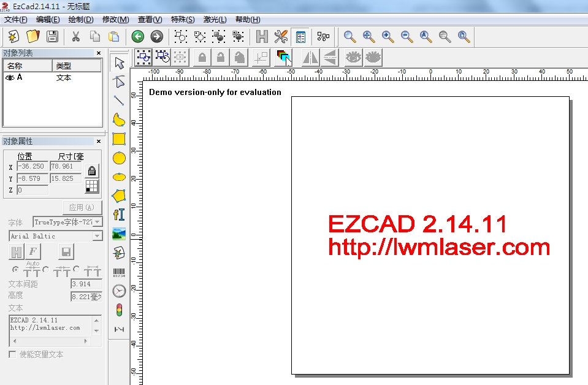Select the third text alignment radio button
Image resolution: width=588 pixels, height=385 pixels.
tap(77, 269)
